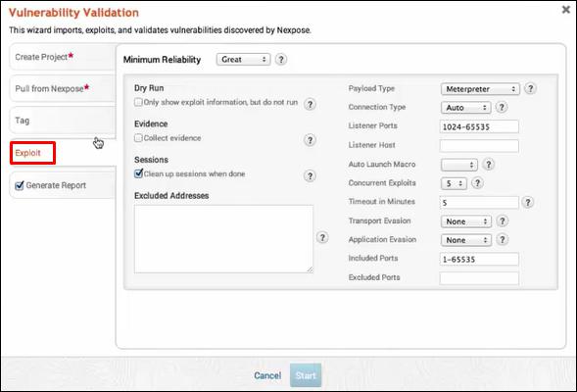Open help icon for Timeout in Minutes
Viewport: 577px width, 392px height.
point(528,202)
